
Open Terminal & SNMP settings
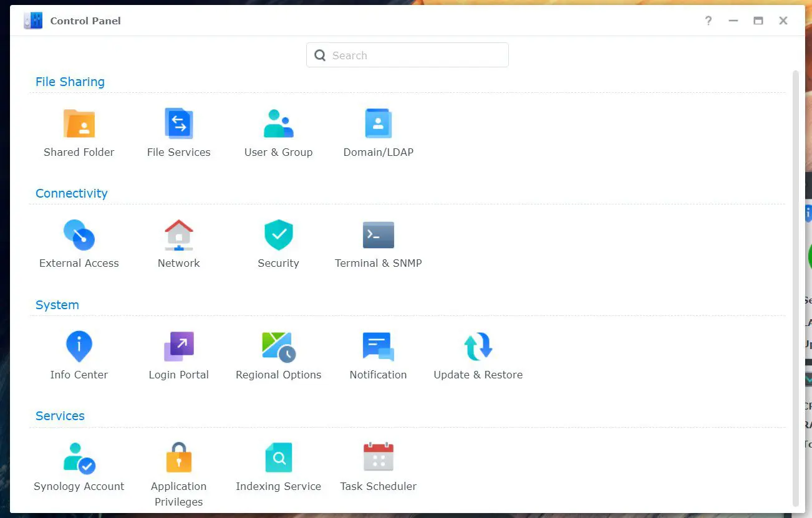point(378,236)
